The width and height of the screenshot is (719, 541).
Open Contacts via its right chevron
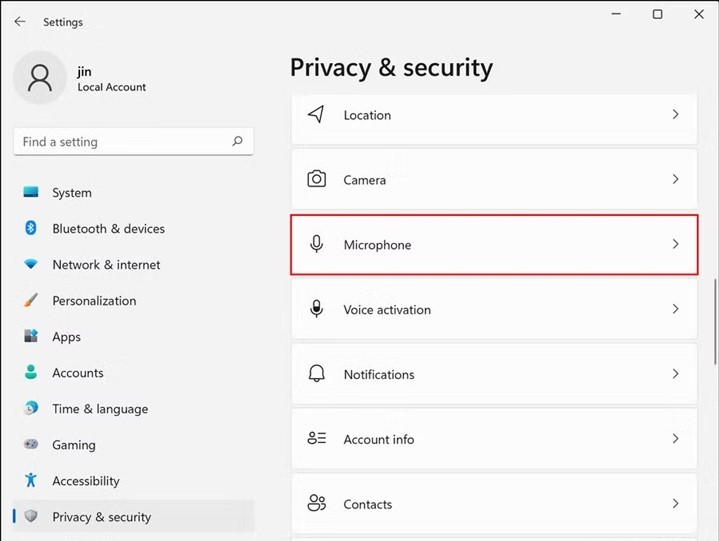(x=675, y=504)
